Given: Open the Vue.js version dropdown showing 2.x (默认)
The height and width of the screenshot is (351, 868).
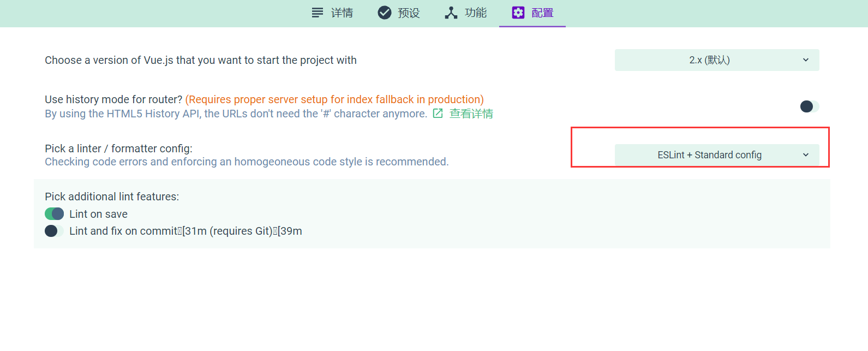Looking at the screenshot, I should click(716, 60).
